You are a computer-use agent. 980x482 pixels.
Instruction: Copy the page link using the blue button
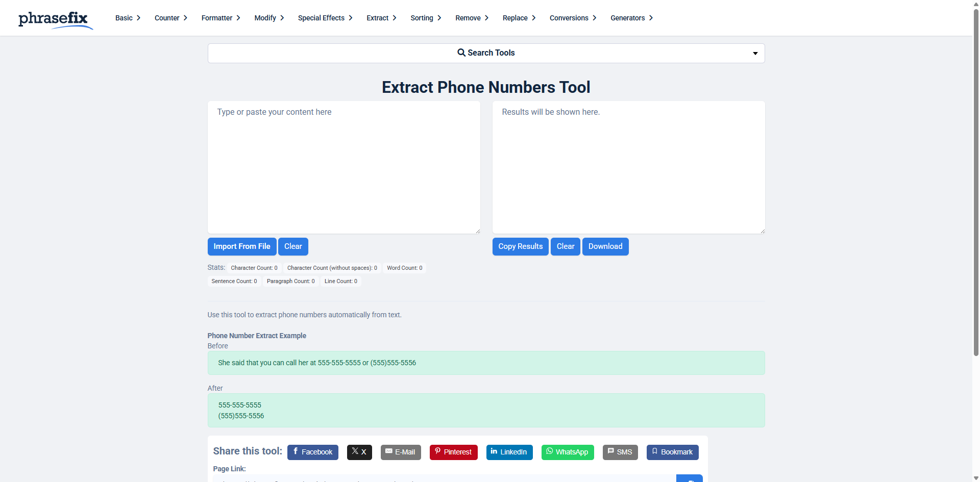coord(690,478)
